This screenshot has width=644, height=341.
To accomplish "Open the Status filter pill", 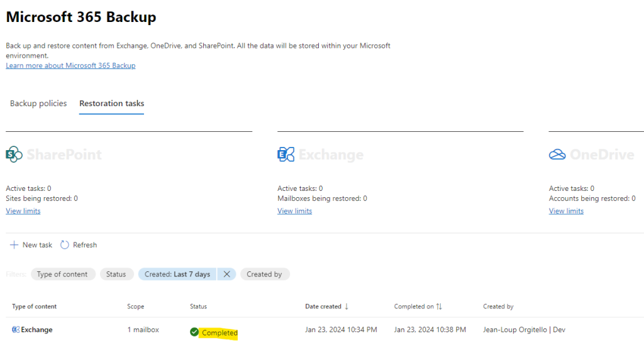I will [116, 274].
